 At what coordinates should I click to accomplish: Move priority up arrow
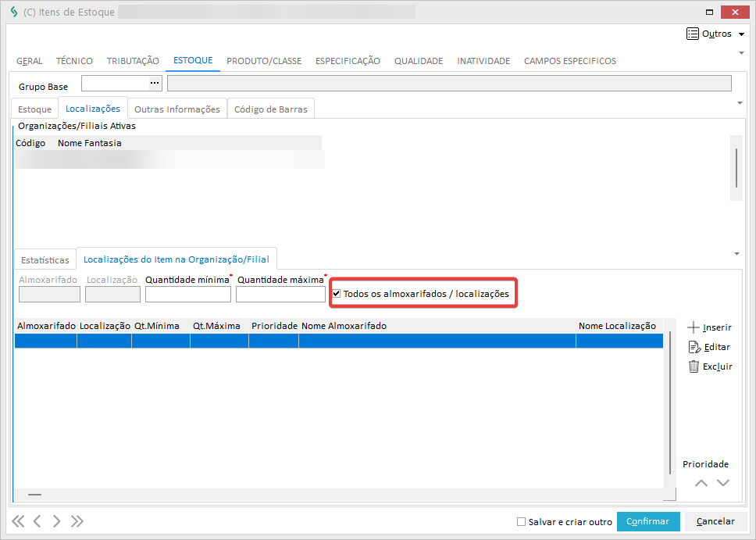click(x=701, y=483)
